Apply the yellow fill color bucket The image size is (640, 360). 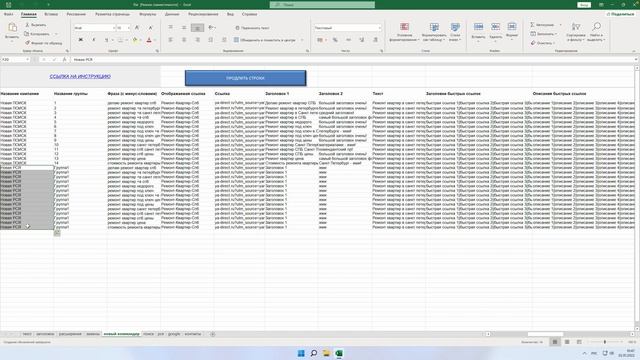tap(135, 40)
